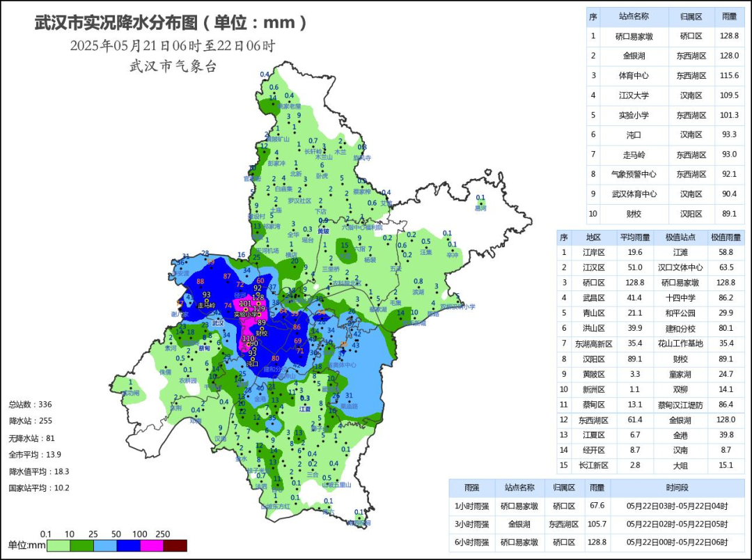This screenshot has height=560, width=752.
Task: Click the 6小时雨强 row label
Action: [471, 543]
